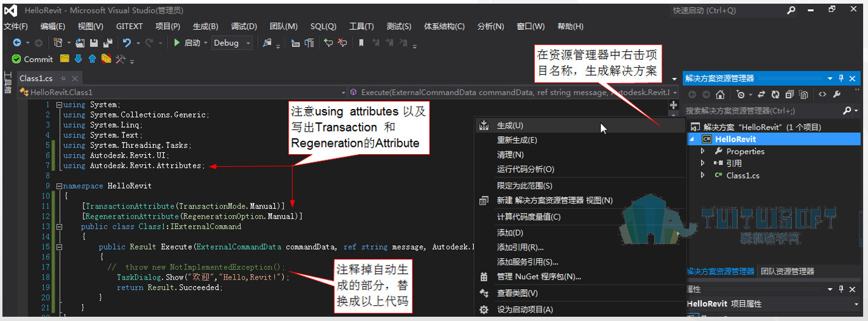Click the Collapse All icon in Solution Explorer
The image size is (868, 321).
click(x=790, y=94)
